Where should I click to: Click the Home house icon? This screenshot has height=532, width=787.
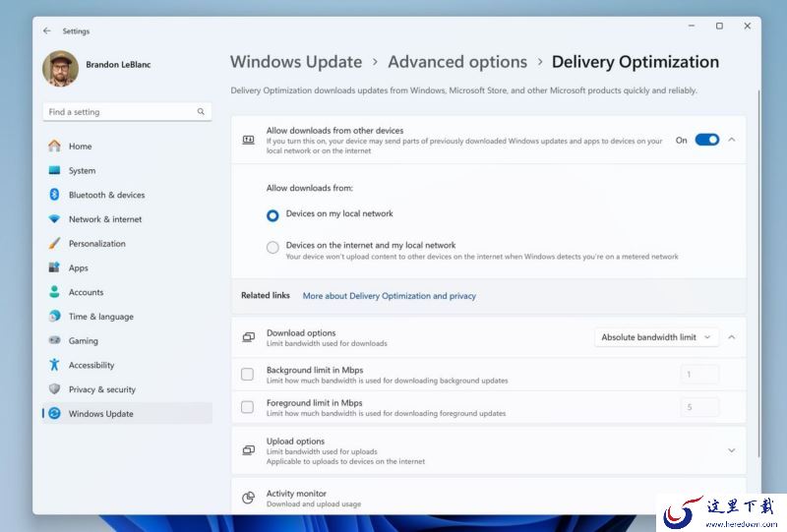(54, 147)
